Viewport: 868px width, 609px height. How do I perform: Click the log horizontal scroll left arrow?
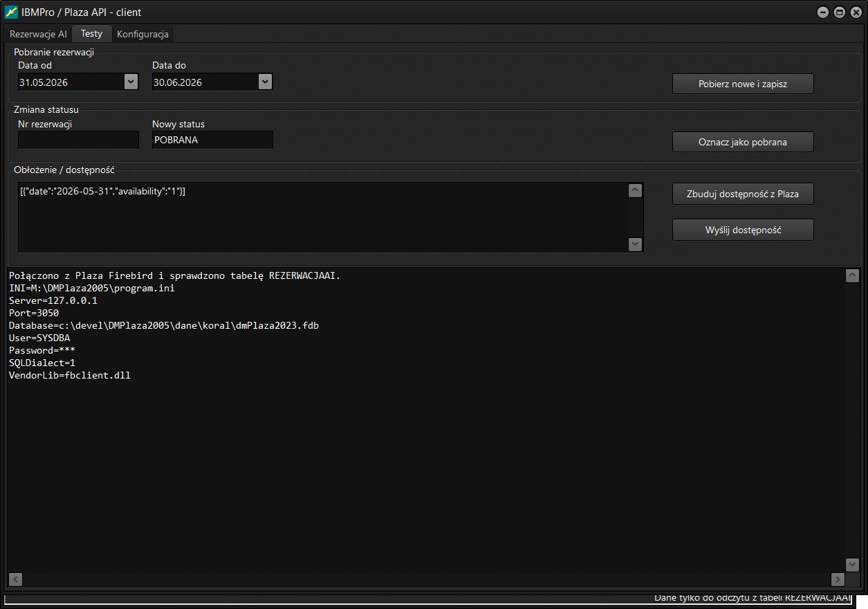click(15, 579)
